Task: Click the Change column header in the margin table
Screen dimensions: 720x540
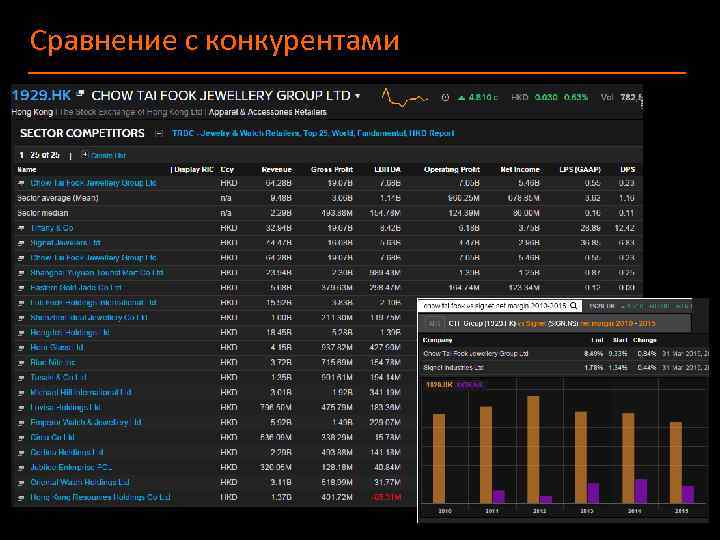Action: point(645,340)
